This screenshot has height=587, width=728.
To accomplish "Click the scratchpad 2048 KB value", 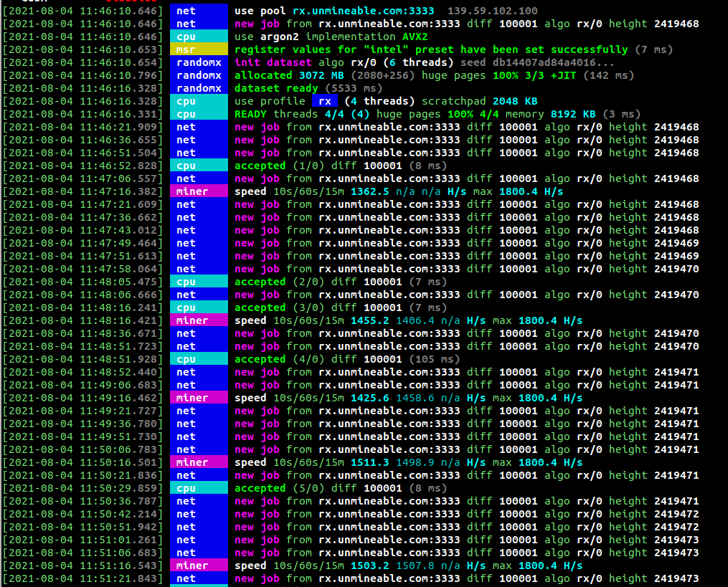I will click(x=514, y=101).
